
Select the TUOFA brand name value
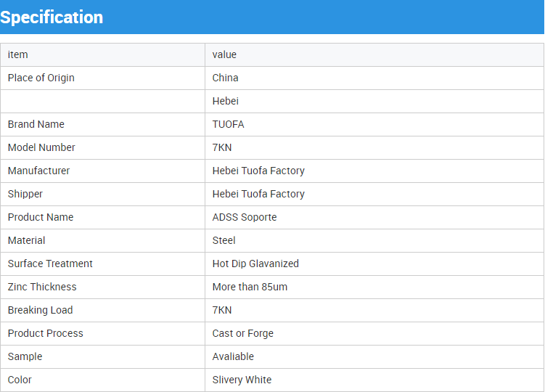[229, 124]
